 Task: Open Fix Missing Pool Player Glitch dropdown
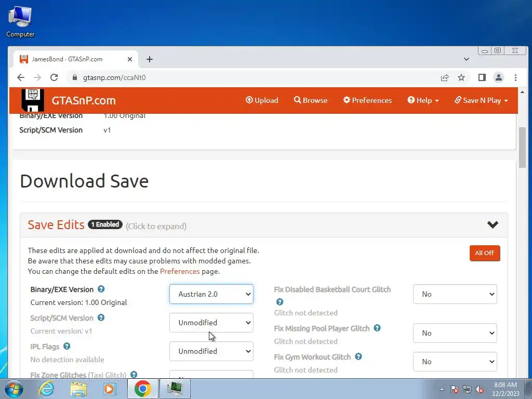[x=455, y=333]
